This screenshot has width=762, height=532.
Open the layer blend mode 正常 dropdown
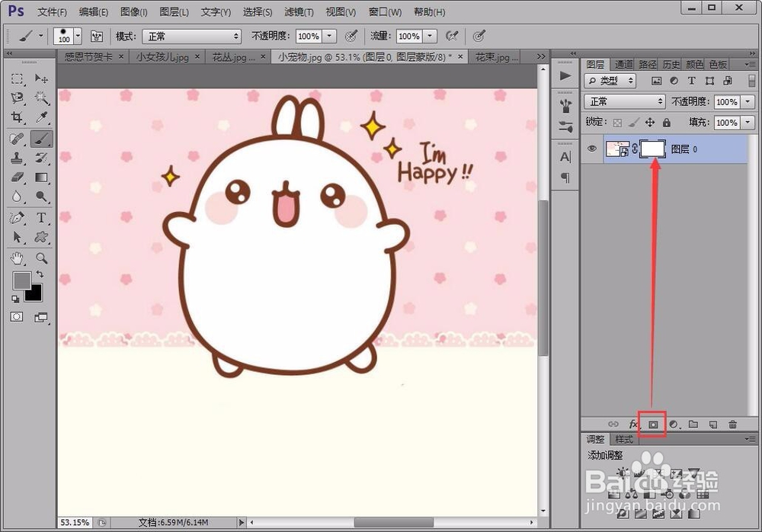point(625,101)
